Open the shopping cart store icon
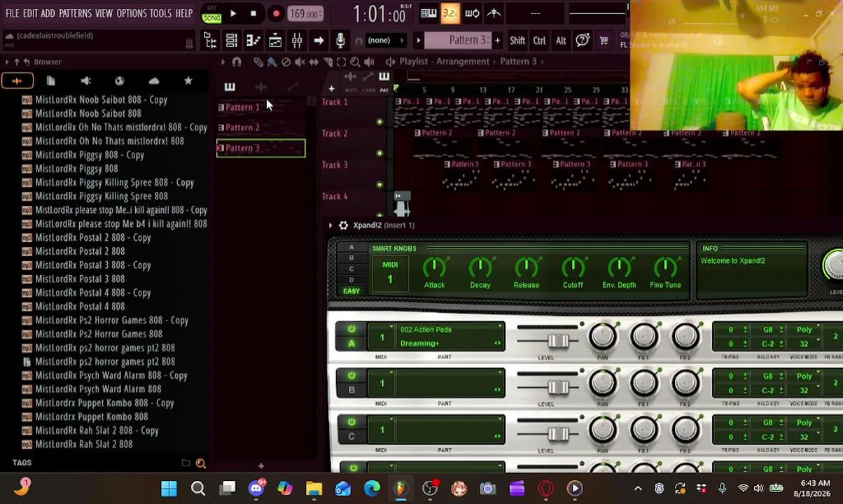This screenshot has height=504, width=843. point(604,41)
